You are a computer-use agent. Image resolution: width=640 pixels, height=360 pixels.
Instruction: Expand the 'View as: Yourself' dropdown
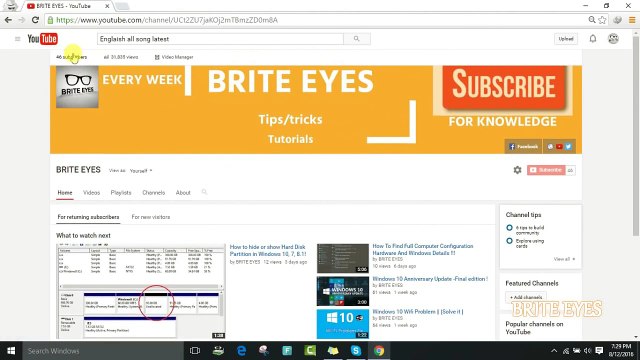click(141, 171)
